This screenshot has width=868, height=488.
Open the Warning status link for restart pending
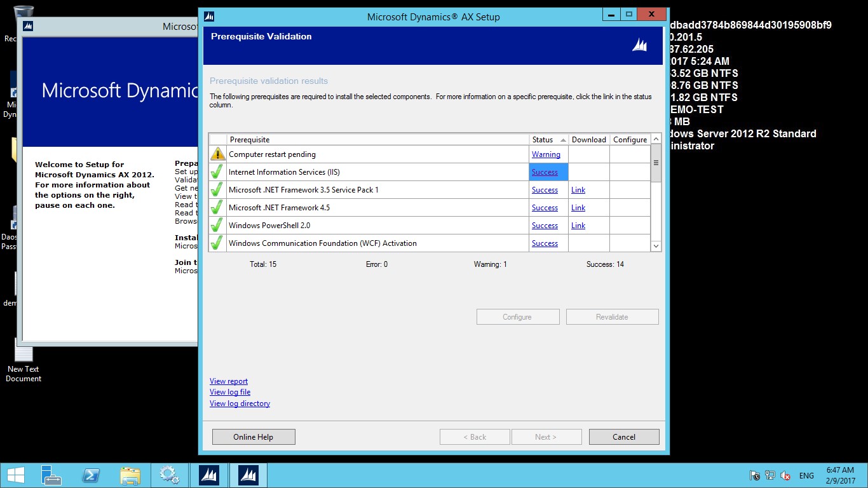[546, 154]
